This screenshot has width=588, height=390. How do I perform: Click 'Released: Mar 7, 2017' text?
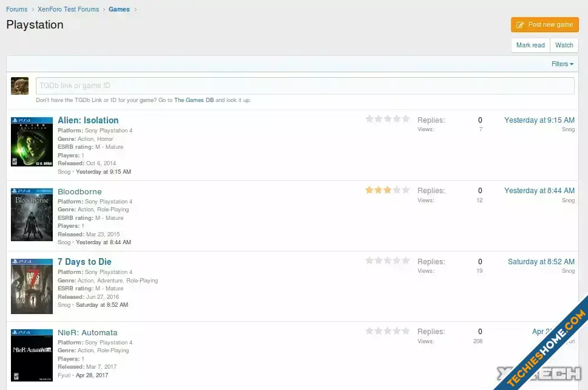(87, 367)
